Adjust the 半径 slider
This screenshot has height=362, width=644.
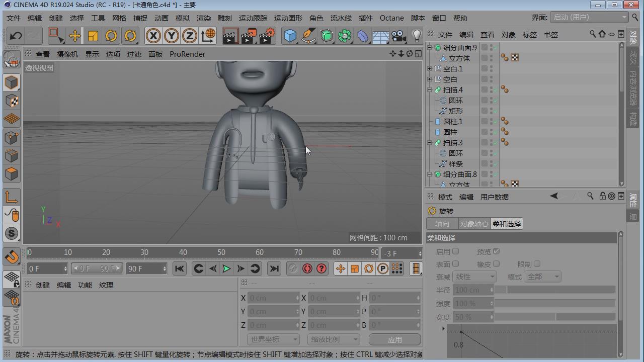click(555, 290)
